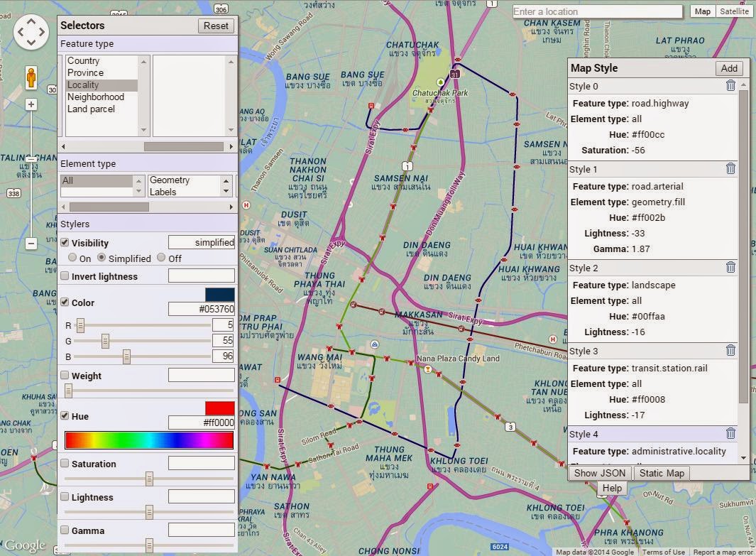Click the red Hue swatch
The width and height of the screenshot is (756, 556).
[x=220, y=408]
